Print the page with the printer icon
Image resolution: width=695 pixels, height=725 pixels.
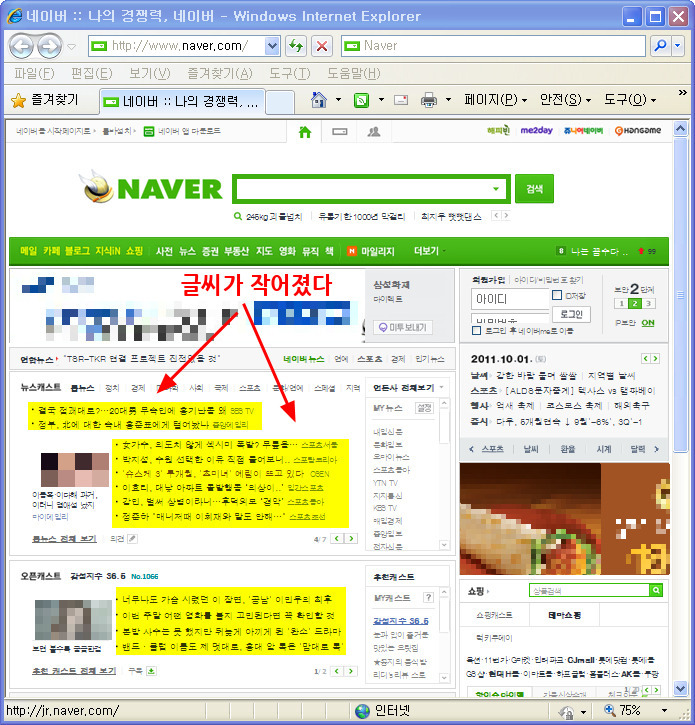tap(429, 100)
